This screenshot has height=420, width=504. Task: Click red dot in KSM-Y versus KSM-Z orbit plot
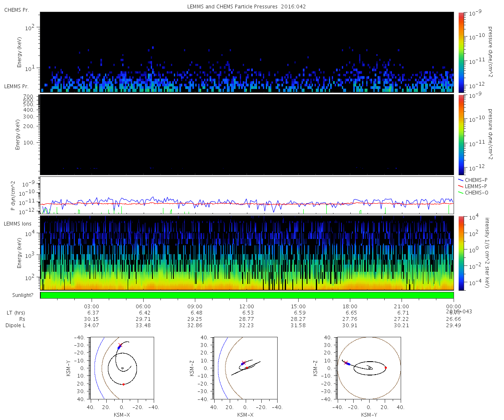coord(386,368)
